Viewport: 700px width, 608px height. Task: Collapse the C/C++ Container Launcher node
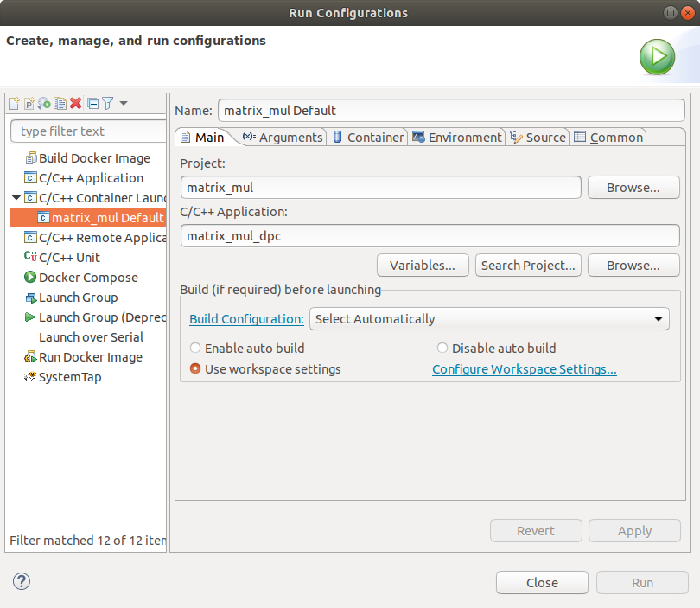(16, 198)
